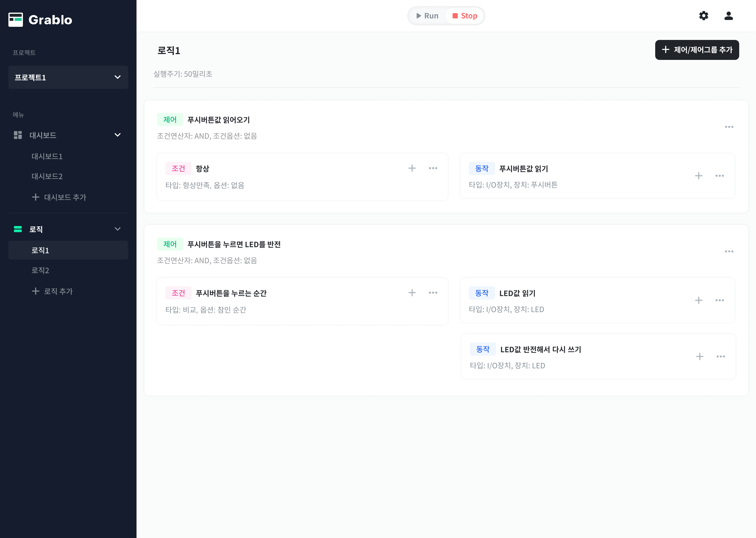Collapse the 대시보드 menu chevron
Image resolution: width=756 pixels, height=538 pixels.
pyautogui.click(x=117, y=135)
